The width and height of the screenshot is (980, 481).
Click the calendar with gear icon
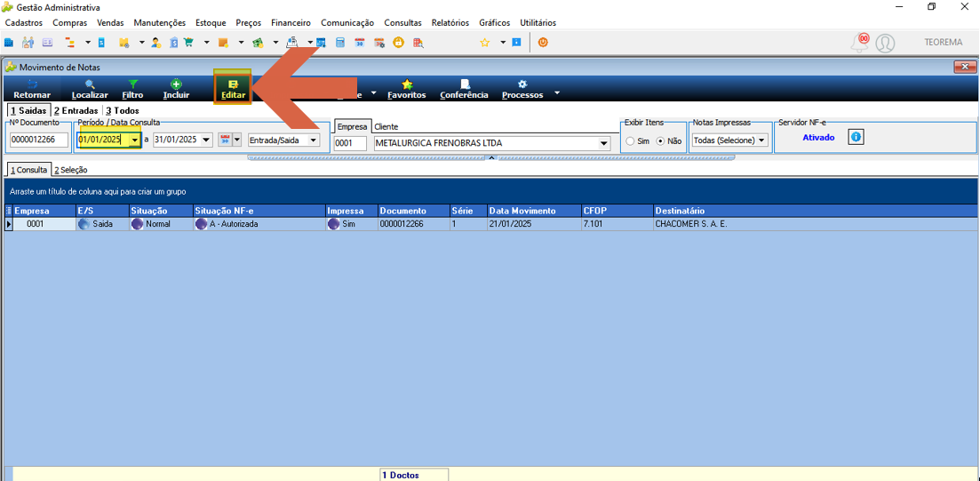tap(379, 43)
